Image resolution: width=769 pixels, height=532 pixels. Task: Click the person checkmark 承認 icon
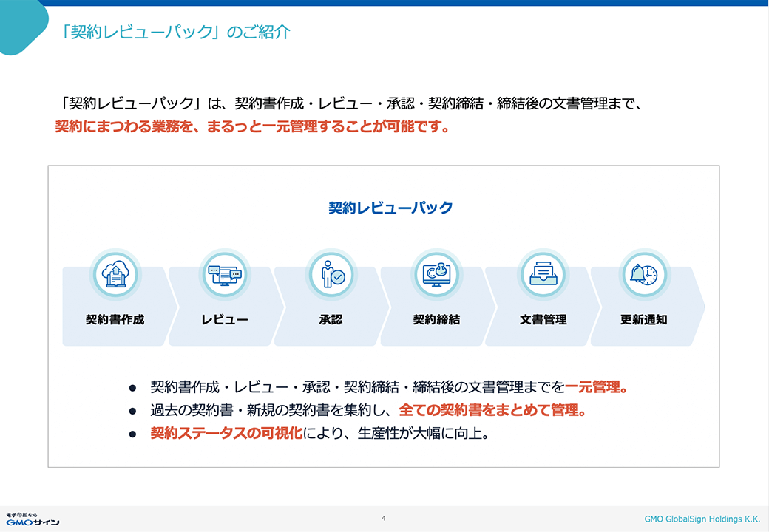click(x=331, y=274)
